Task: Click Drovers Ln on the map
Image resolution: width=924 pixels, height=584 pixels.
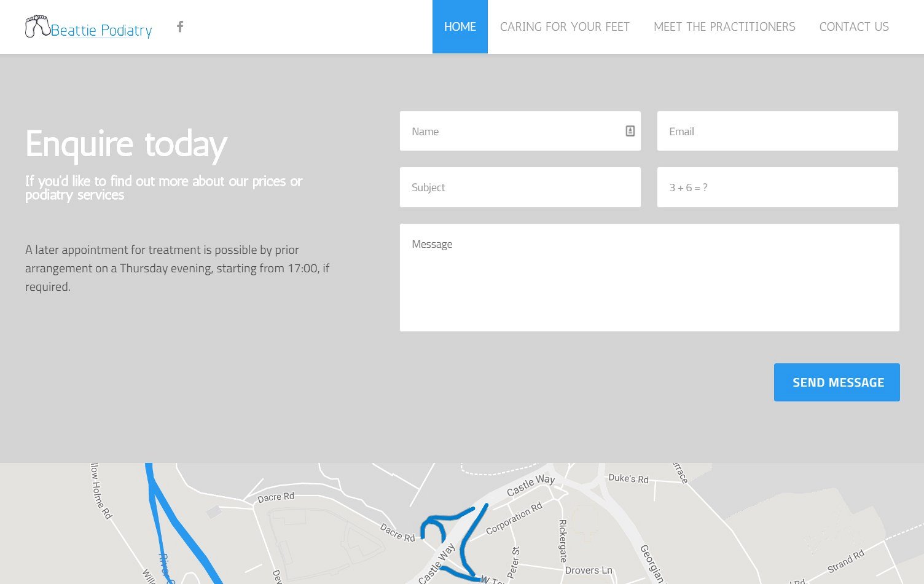Action: [x=588, y=570]
